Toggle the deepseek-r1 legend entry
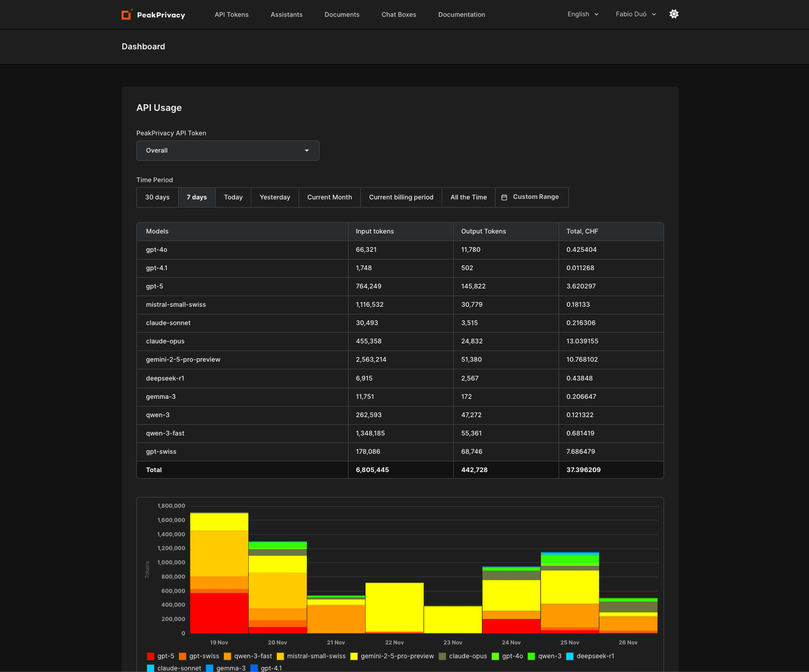Screen dimensions: 809x672 [590, 656]
